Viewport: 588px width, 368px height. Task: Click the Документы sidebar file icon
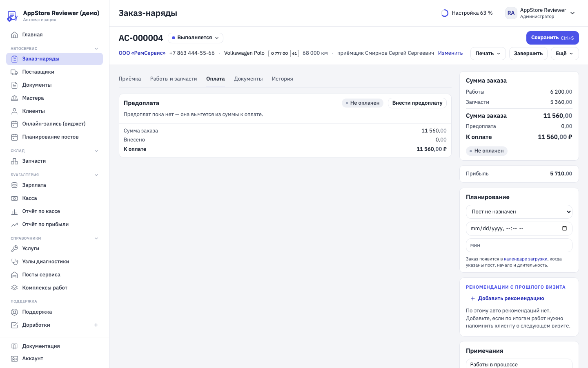pyautogui.click(x=14, y=85)
